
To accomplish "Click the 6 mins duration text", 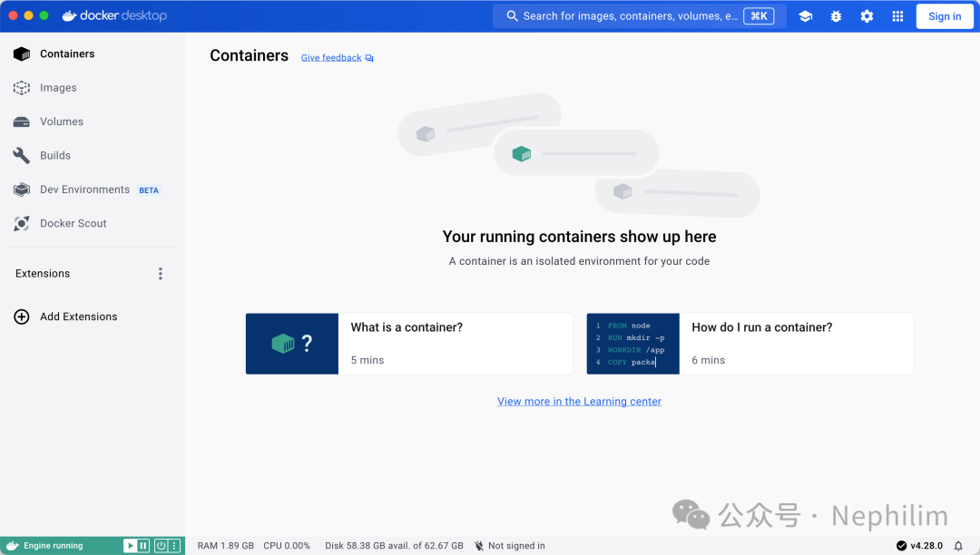I will point(708,360).
